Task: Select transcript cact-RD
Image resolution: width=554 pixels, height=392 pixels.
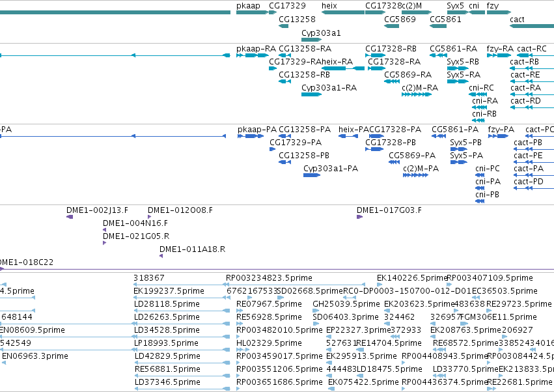Action: (x=532, y=107)
